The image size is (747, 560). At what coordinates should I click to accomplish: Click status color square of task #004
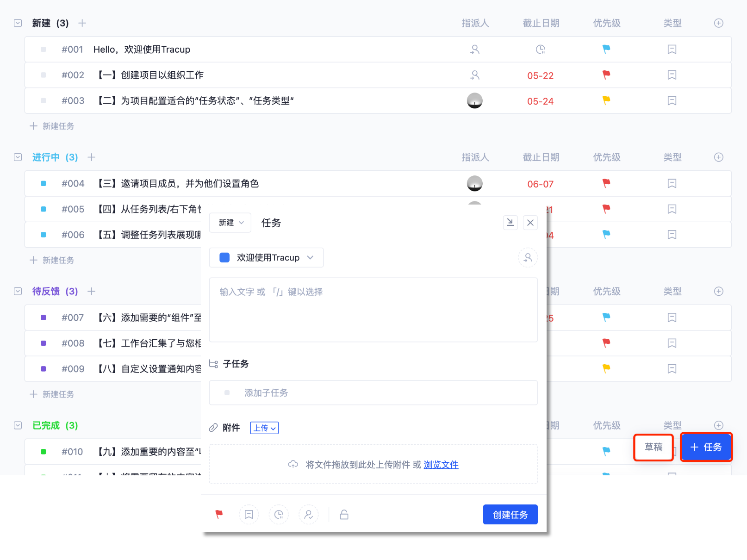44,184
